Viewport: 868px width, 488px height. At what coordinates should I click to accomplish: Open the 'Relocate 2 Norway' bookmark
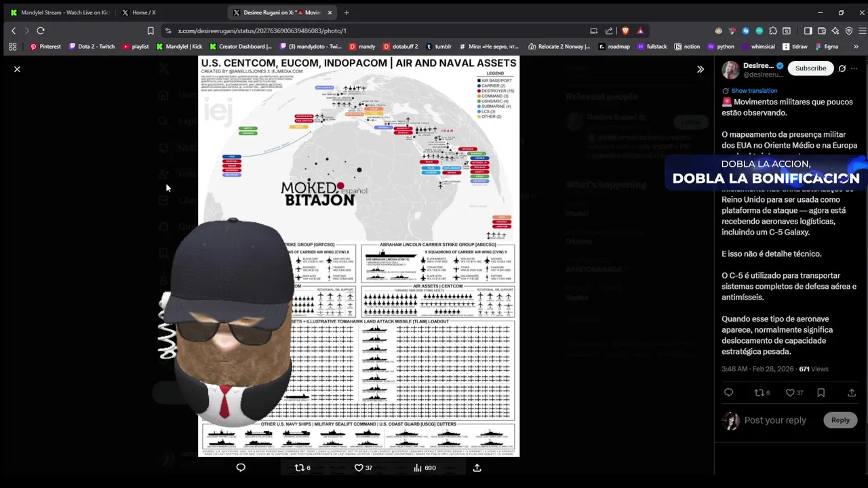coord(559,47)
